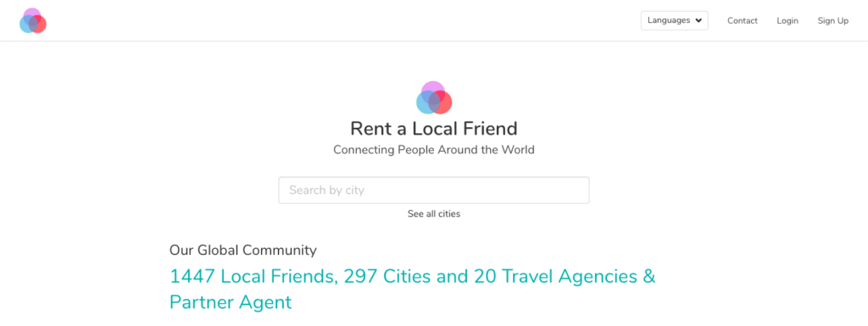The height and width of the screenshot is (326, 868).
Task: Click the header logo in the top-left corner
Action: [x=33, y=20]
